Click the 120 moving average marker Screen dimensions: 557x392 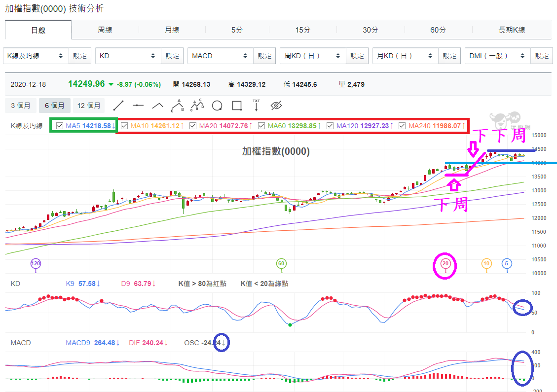click(x=36, y=263)
